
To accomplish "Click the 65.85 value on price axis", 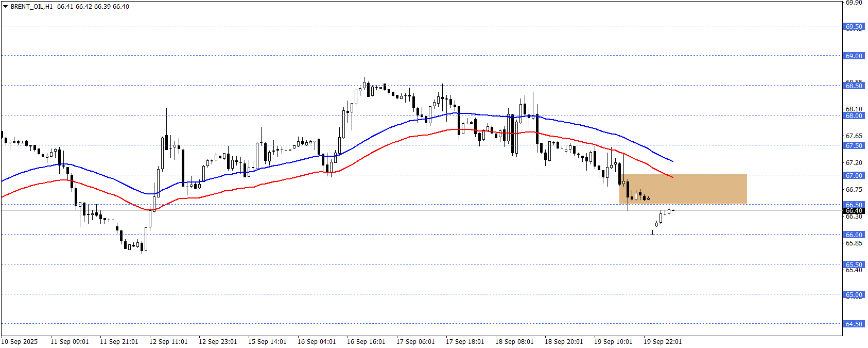I will pos(854,243).
